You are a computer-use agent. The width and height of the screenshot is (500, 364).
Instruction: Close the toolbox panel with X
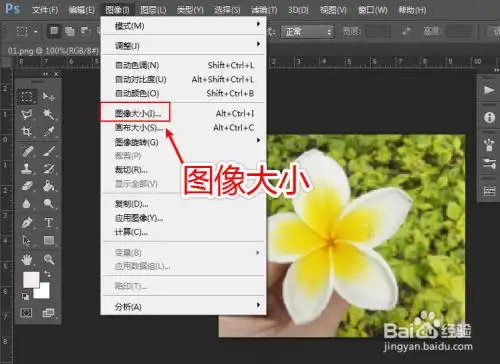[x=56, y=74]
